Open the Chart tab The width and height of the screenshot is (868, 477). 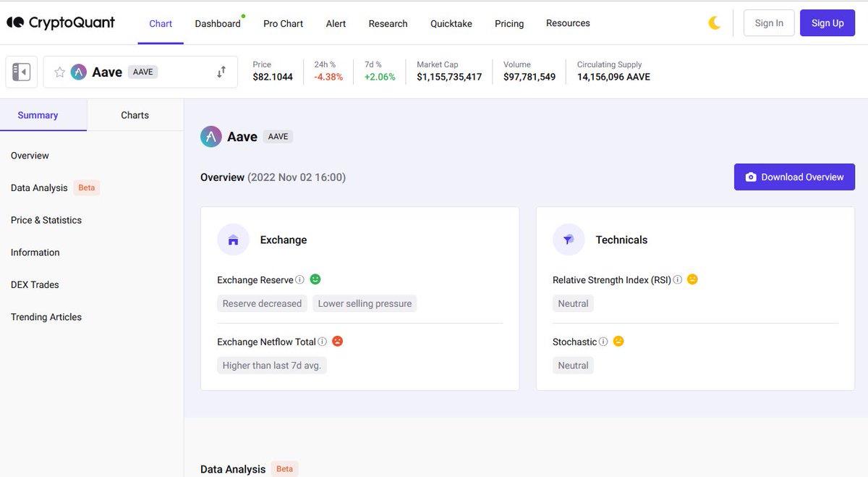coord(161,23)
